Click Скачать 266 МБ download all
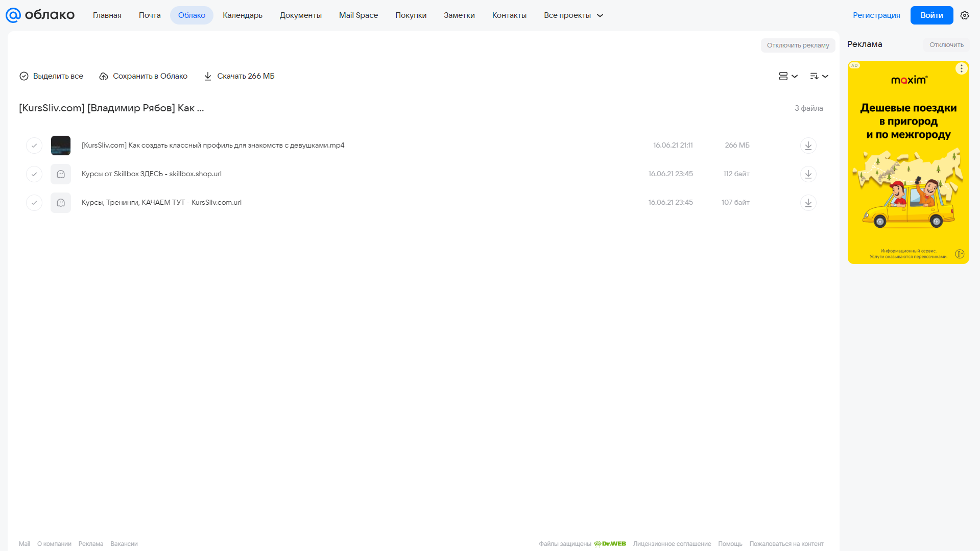 240,76
